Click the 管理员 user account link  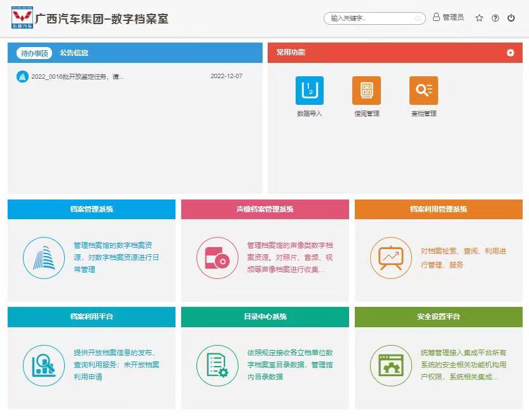coord(448,18)
